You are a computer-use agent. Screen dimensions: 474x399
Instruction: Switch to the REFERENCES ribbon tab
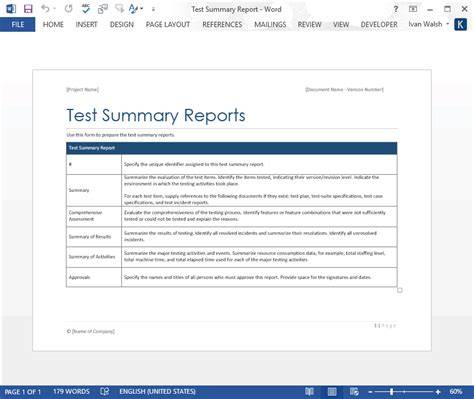pos(222,24)
